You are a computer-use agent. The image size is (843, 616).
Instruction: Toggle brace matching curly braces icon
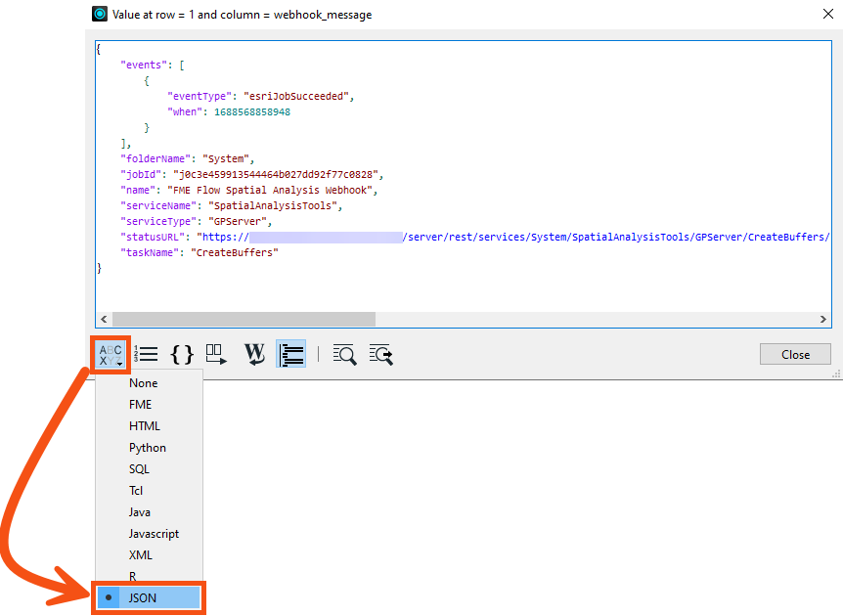182,355
